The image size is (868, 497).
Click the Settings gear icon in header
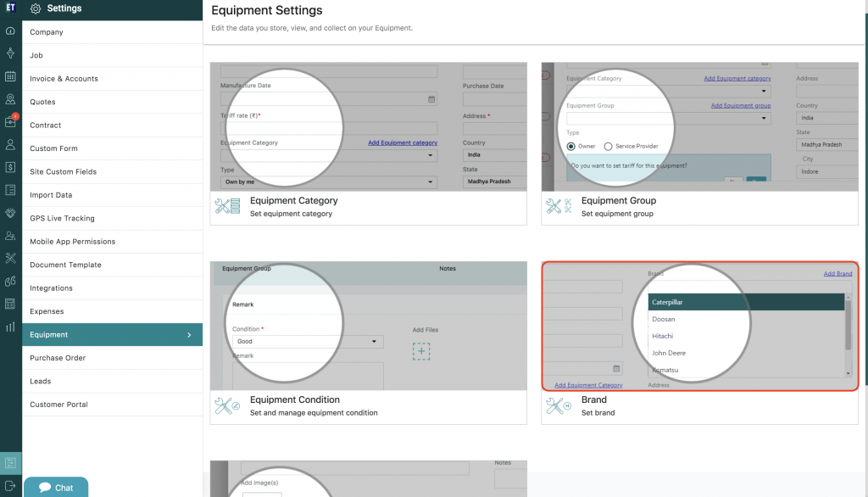coord(36,8)
